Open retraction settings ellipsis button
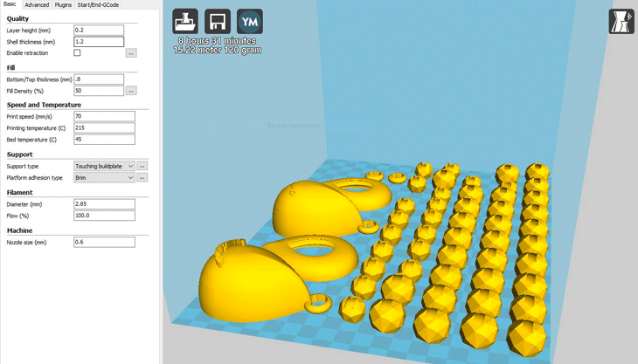Screen dimensions: 638x364 click(131, 53)
